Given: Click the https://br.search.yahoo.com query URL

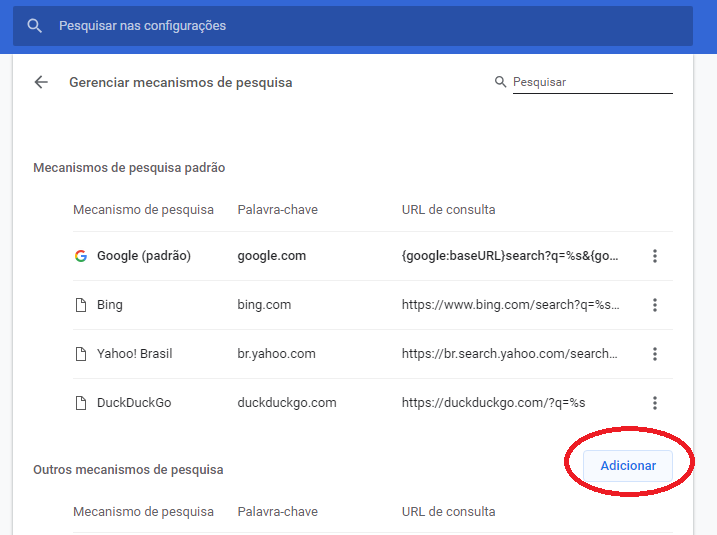Looking at the screenshot, I should tap(509, 353).
